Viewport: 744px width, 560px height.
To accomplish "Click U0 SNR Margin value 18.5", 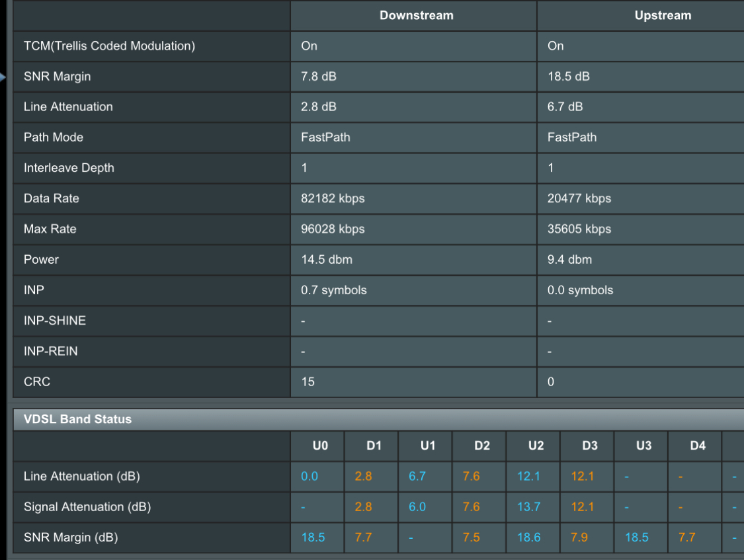I will click(313, 538).
